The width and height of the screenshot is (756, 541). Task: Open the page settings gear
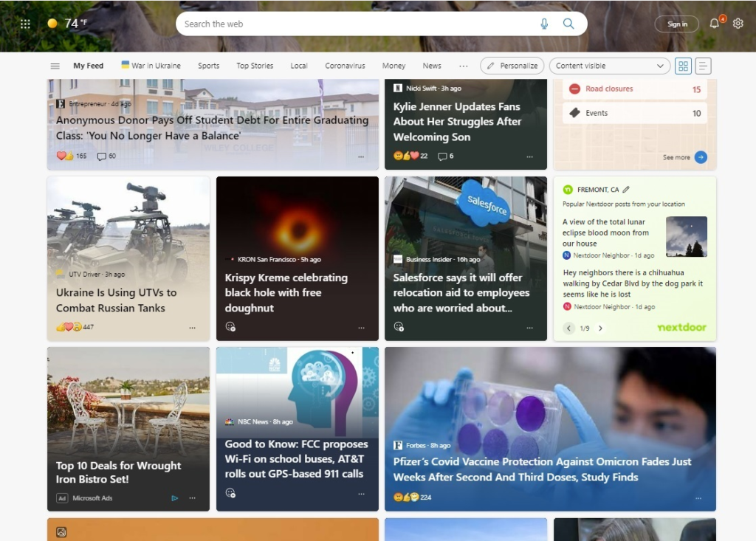point(738,24)
